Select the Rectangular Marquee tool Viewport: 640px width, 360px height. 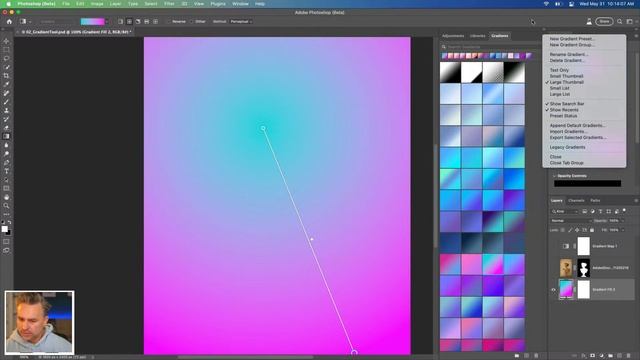(x=6, y=50)
